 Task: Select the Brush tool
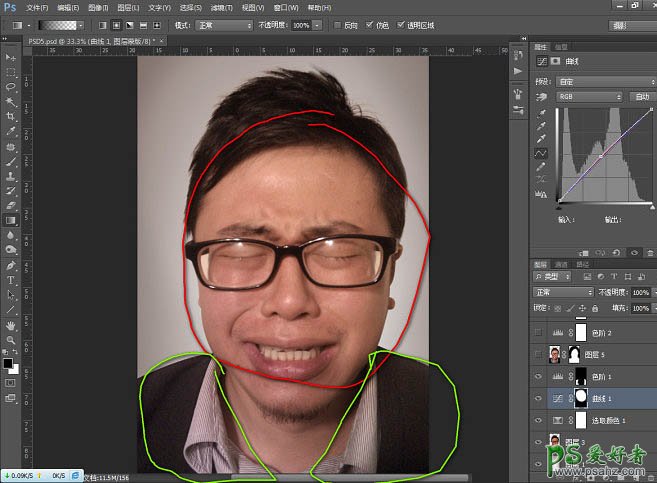pos(10,160)
